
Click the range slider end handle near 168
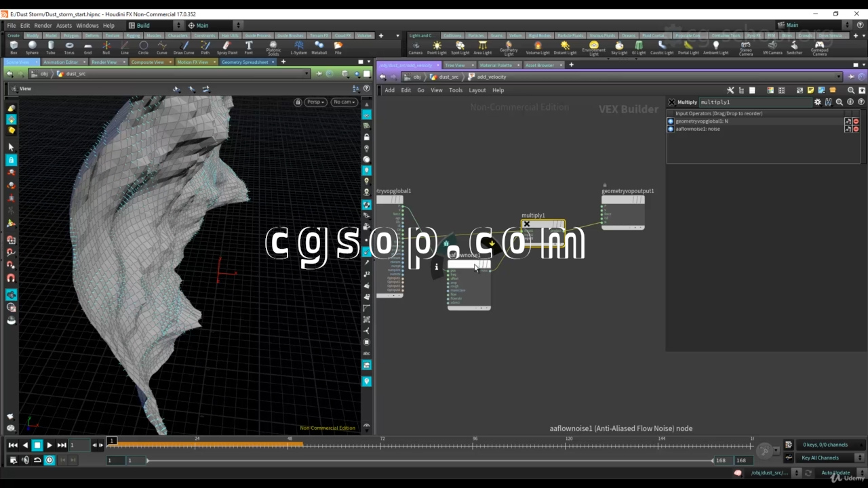pos(713,460)
